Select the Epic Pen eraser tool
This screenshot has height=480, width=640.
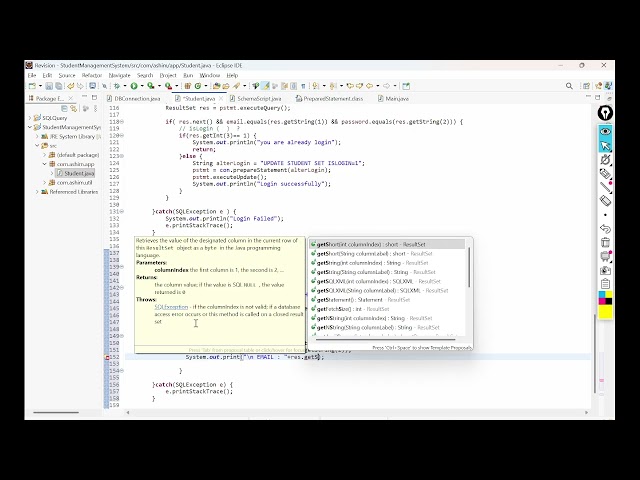coord(605,201)
